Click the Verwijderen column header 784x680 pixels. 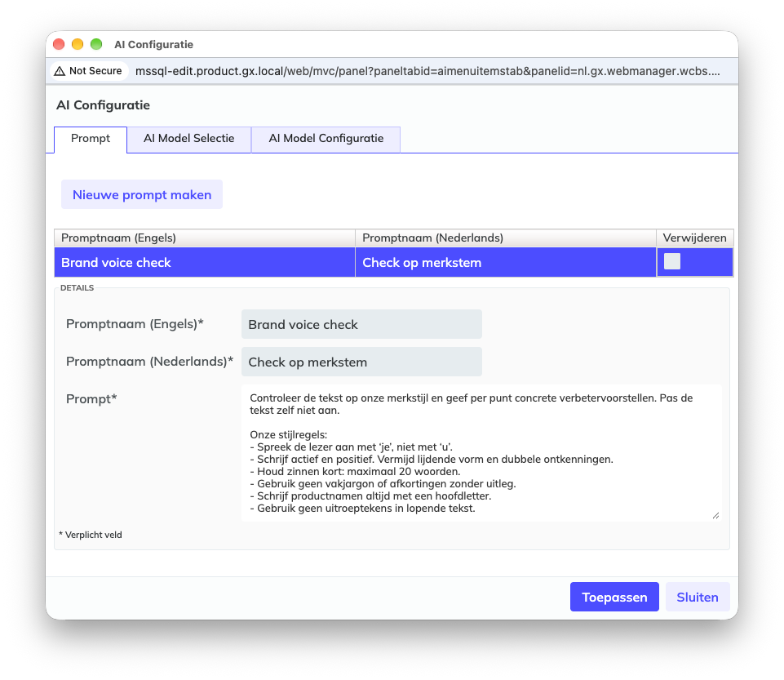pyautogui.click(x=694, y=238)
